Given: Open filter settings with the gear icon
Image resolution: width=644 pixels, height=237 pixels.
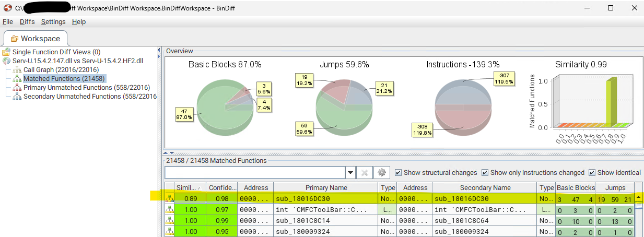Looking at the screenshot, I should point(382,173).
